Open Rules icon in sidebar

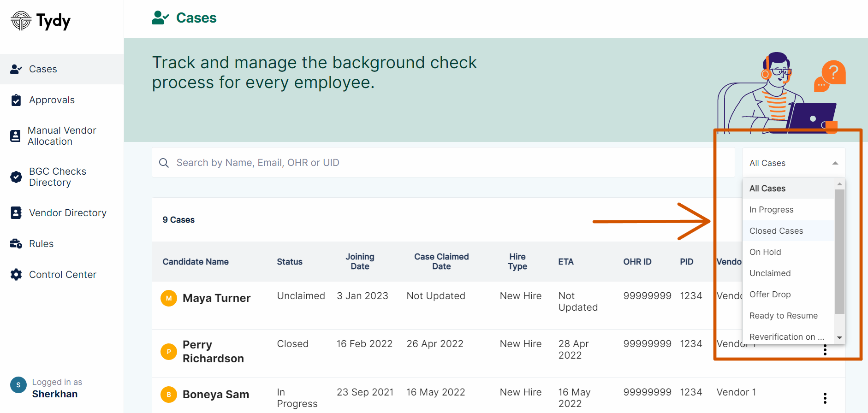[16, 244]
